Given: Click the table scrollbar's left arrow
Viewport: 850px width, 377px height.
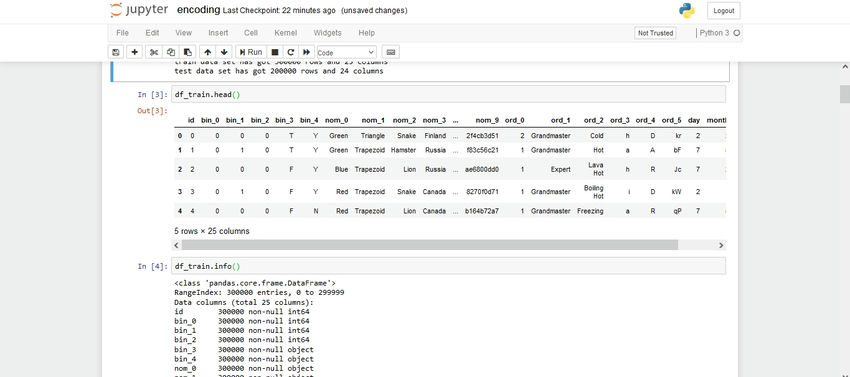Looking at the screenshot, I should point(177,245).
